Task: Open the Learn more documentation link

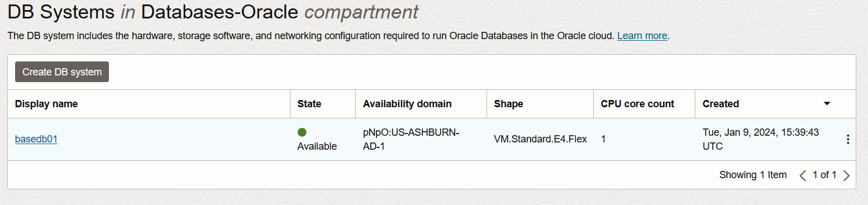Action: point(642,36)
